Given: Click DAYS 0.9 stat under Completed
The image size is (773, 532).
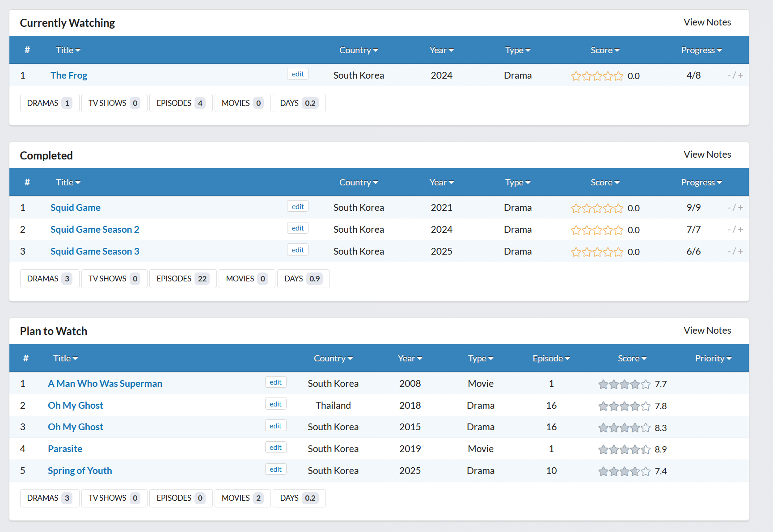Looking at the screenshot, I should coord(304,279).
